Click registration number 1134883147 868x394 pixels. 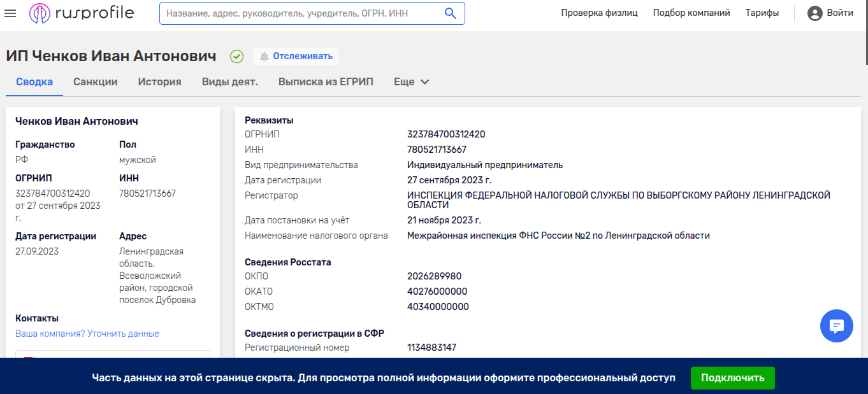pos(432,348)
